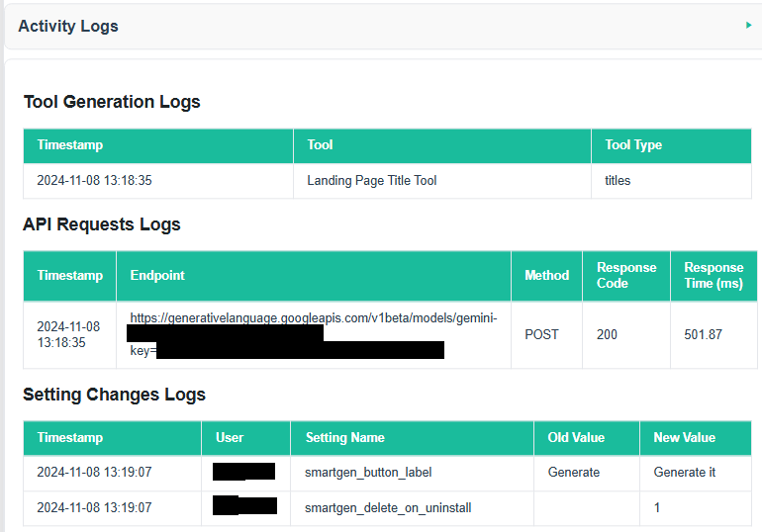Select the User column header
Screen dimensions: 762x532
pos(245,438)
